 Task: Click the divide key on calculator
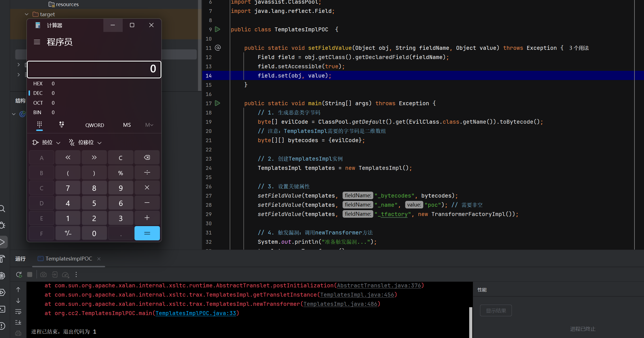click(147, 173)
